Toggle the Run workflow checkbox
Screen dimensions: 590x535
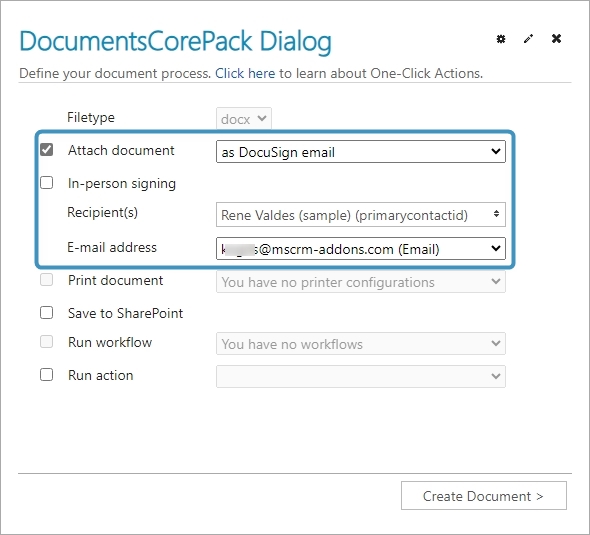point(47,342)
